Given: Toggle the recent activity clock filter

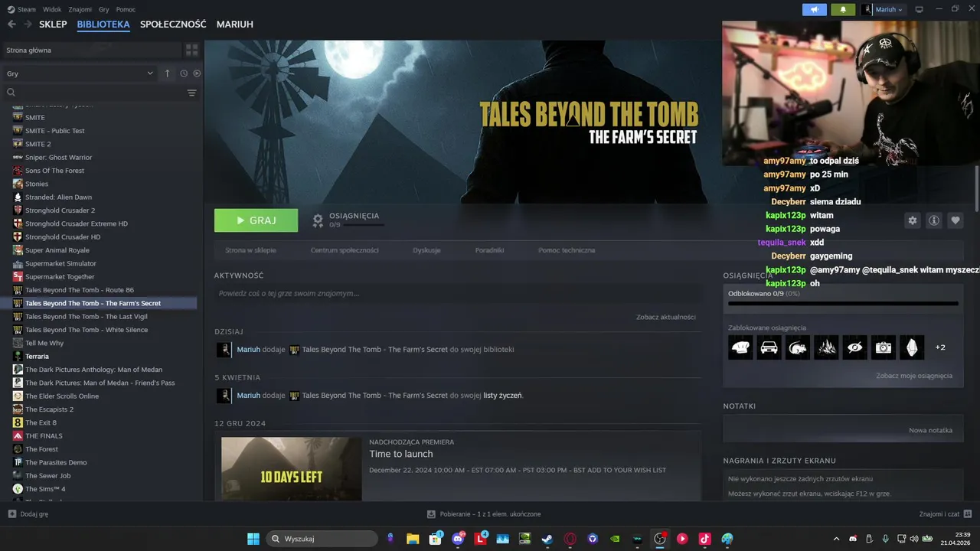Looking at the screenshot, I should [x=184, y=73].
